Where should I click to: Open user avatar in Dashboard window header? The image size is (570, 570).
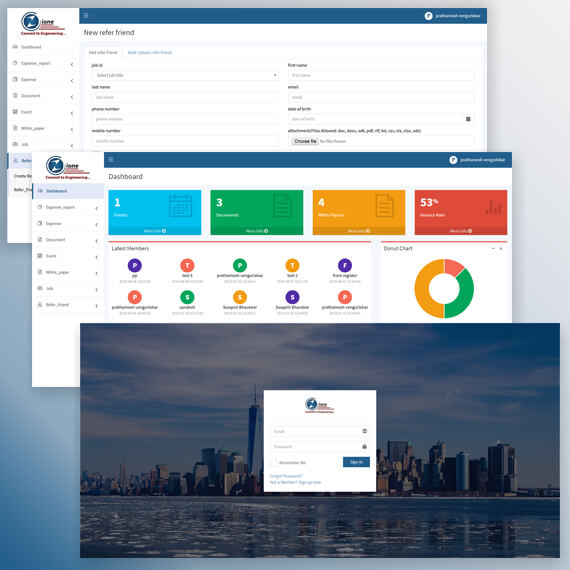point(453,160)
